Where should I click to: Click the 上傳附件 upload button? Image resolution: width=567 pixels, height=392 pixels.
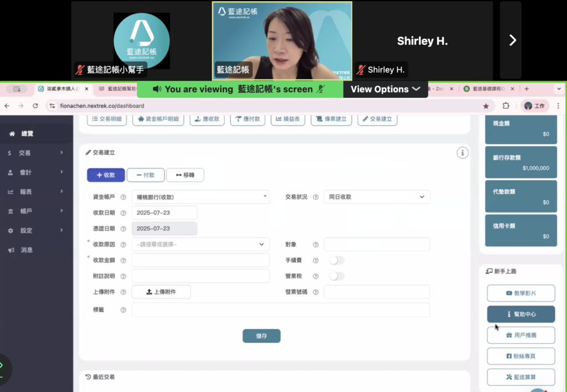pos(161,292)
